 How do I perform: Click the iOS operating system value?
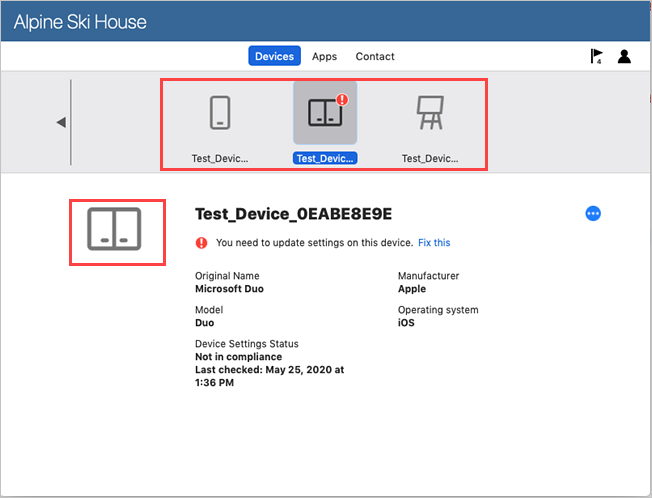406,323
